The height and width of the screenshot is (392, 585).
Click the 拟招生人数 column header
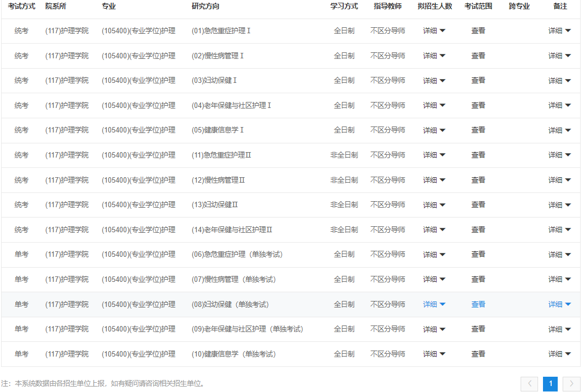[434, 7]
